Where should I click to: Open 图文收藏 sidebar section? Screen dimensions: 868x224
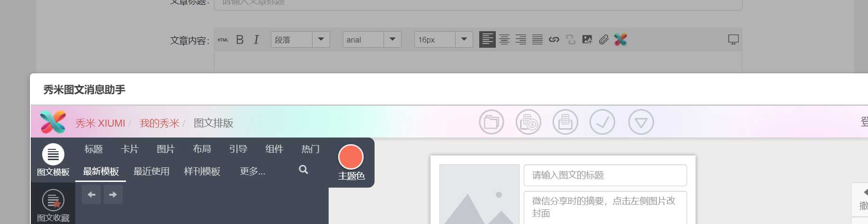coord(53,206)
